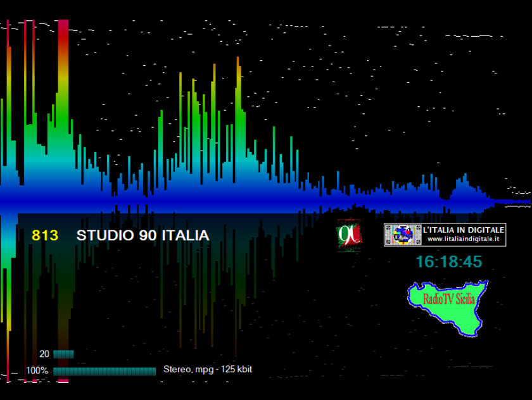
Task: Click the 100% percentage label
Action: (37, 371)
